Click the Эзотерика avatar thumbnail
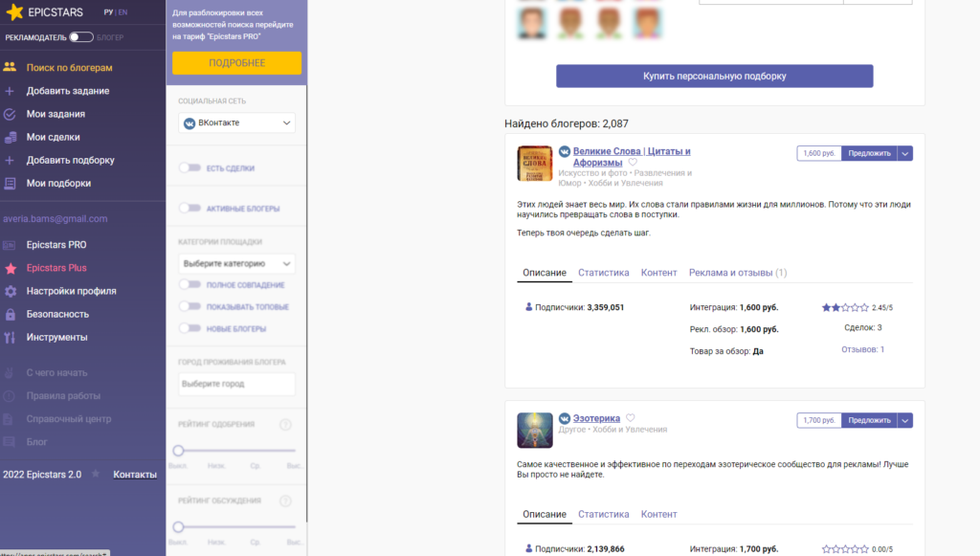Viewport: 980px width, 556px height. click(535, 431)
